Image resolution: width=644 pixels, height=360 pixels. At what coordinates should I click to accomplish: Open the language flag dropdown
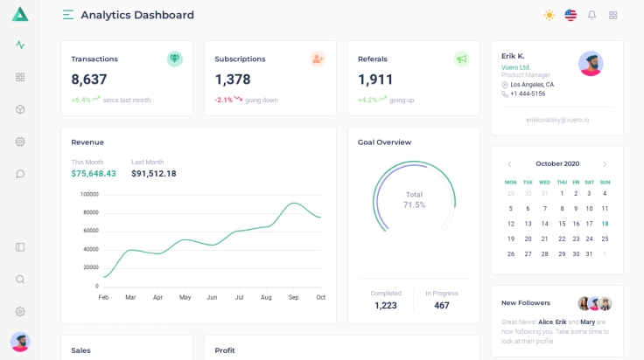click(x=570, y=15)
